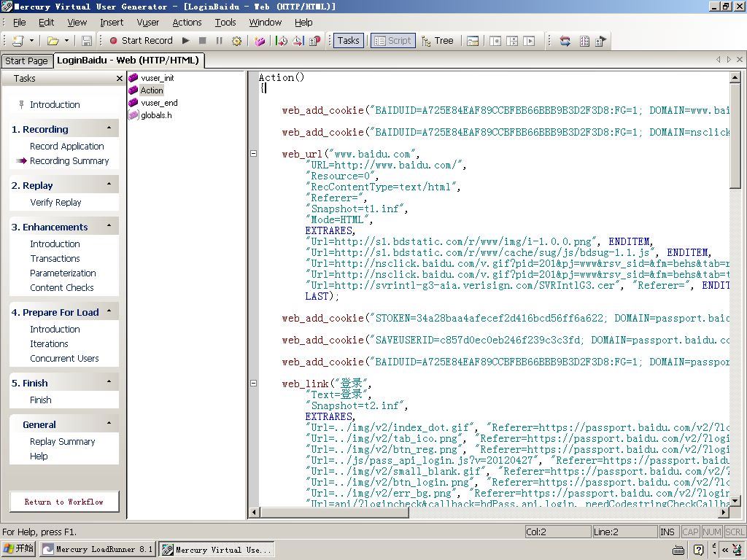Toggle the Tasks pane button
747x560 pixels.
(348, 41)
